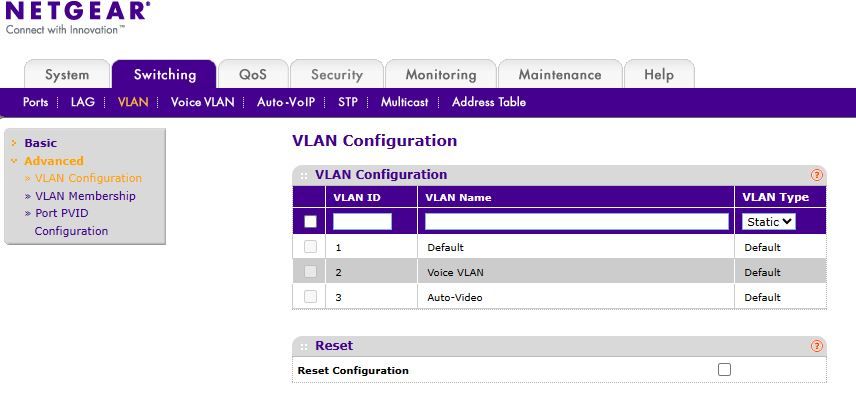856x407 pixels.
Task: Click the NETGEAR logo
Action: 77,12
